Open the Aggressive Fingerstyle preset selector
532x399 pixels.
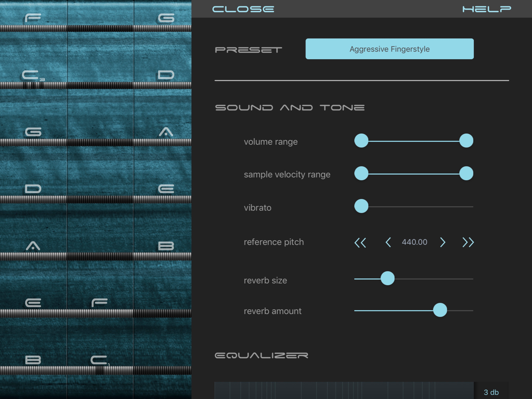pyautogui.click(x=389, y=49)
